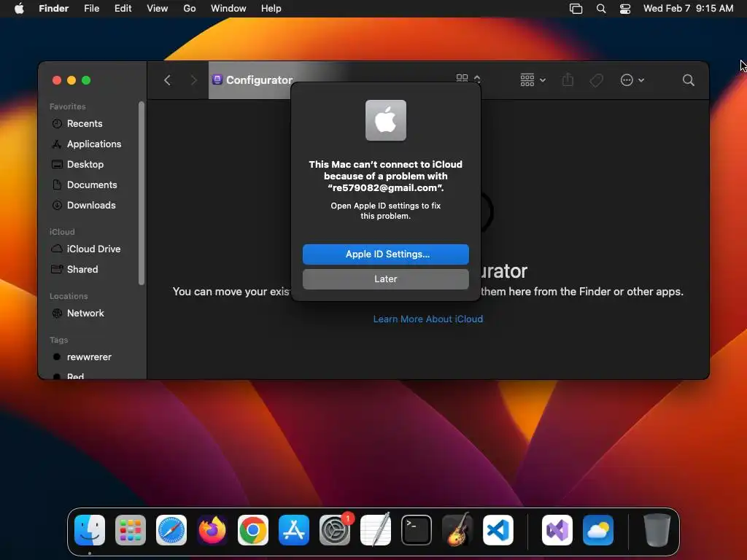Click the Edit Tags toolbar icon
This screenshot has height=560, width=747.
pos(596,80)
